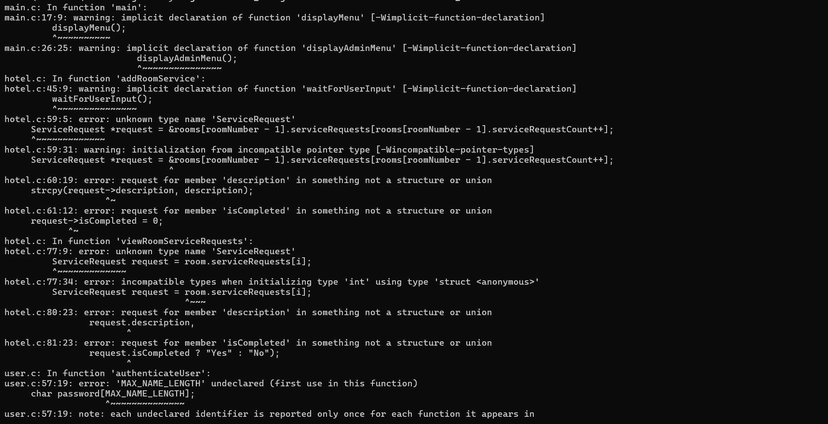Viewport: 828px width, 424px height.
Task: Select hotel.c:61:12 'isCompleted' member error line
Action: 248,211
